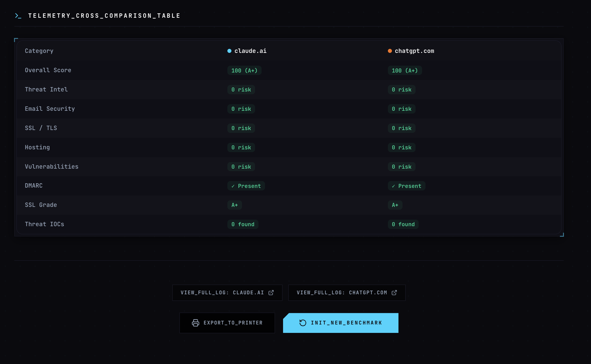Click the Threat IOCs row label

44,224
